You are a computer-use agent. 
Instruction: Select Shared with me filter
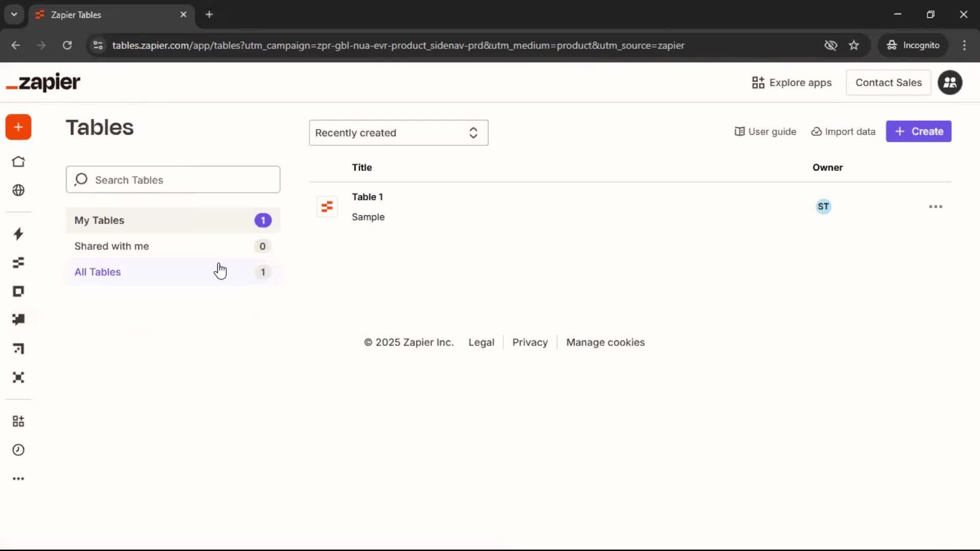(x=173, y=246)
